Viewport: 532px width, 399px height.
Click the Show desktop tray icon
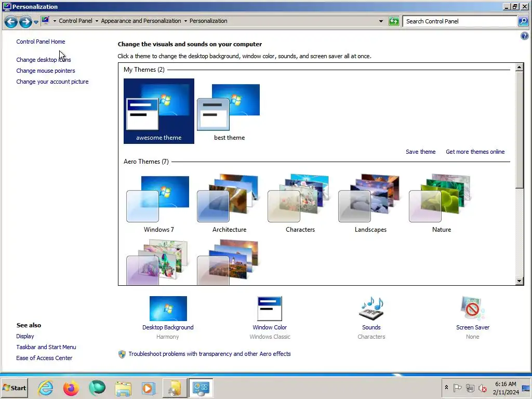pyautogui.click(x=526, y=388)
